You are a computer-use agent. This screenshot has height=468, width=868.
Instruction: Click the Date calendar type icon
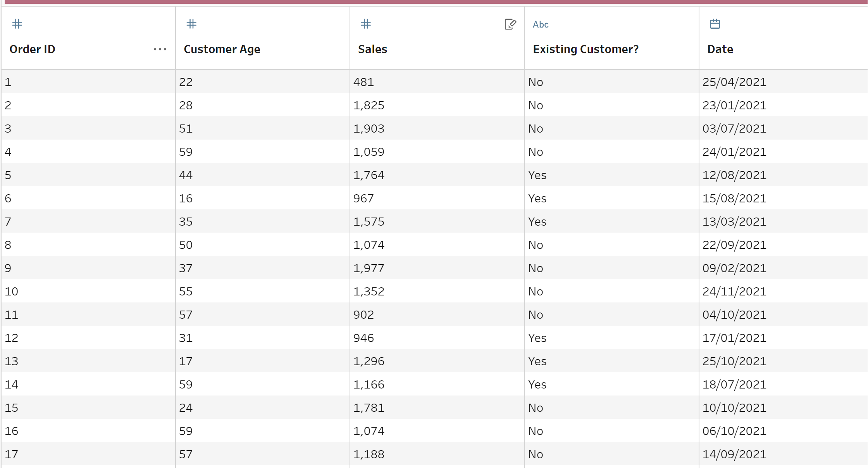tap(715, 24)
